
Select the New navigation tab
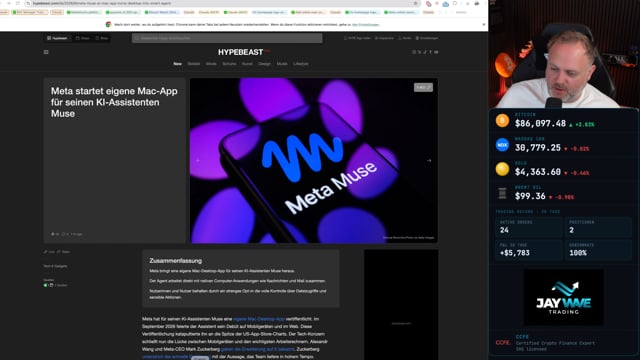coord(177,64)
